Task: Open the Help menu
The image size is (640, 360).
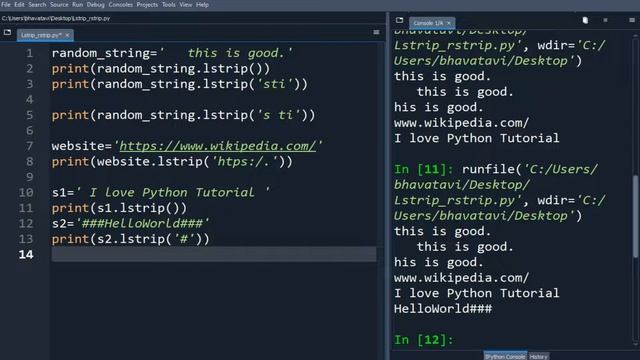Action: pyautogui.click(x=202, y=5)
